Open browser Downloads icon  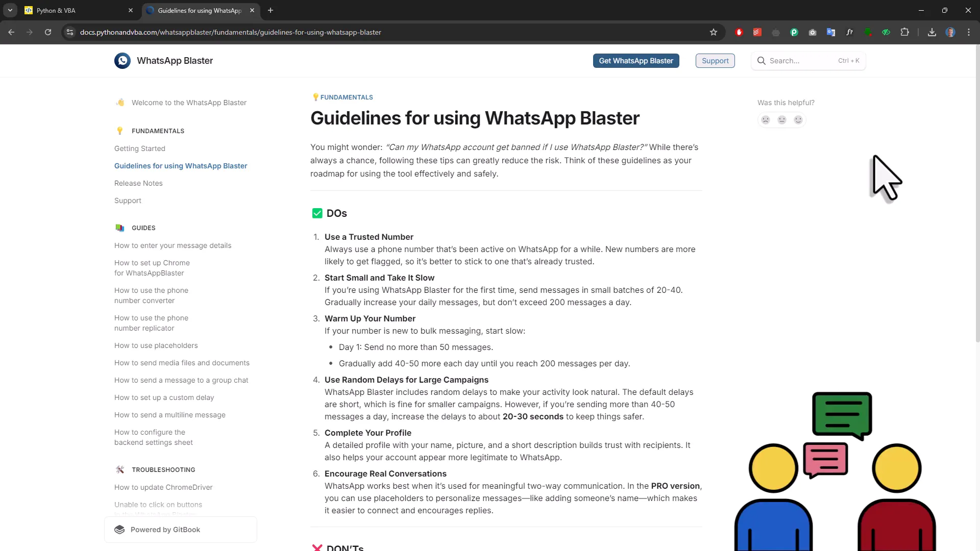tap(932, 32)
